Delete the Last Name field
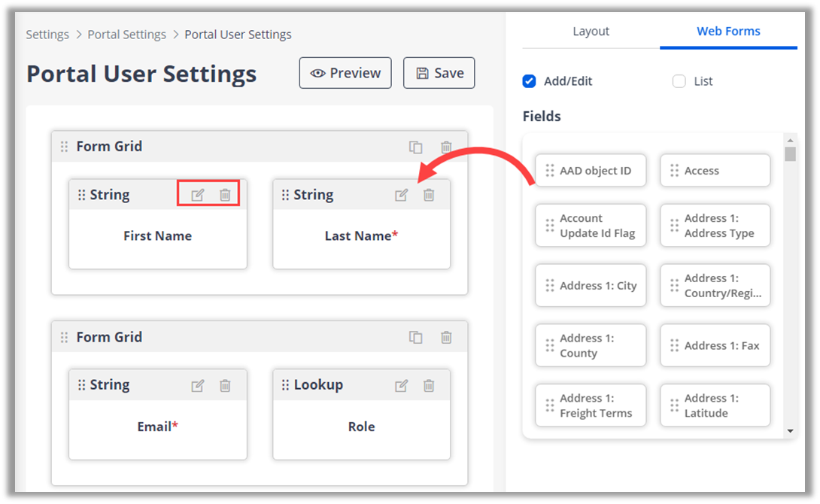Image resolution: width=820 pixels, height=504 pixels. tap(429, 195)
